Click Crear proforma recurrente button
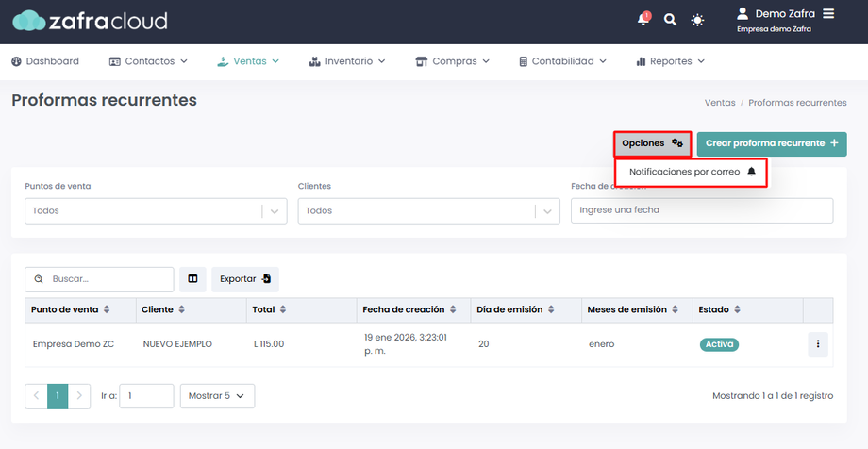This screenshot has width=868, height=449. click(772, 143)
